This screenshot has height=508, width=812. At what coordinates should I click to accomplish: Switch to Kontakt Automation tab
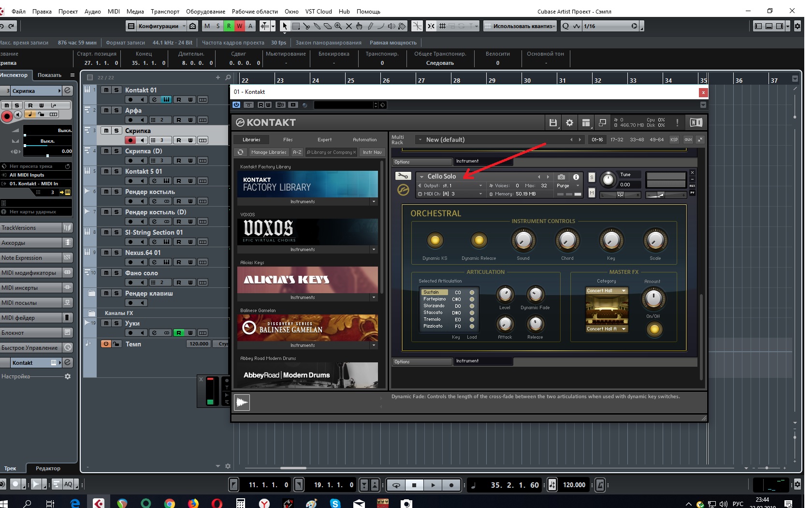tap(365, 140)
